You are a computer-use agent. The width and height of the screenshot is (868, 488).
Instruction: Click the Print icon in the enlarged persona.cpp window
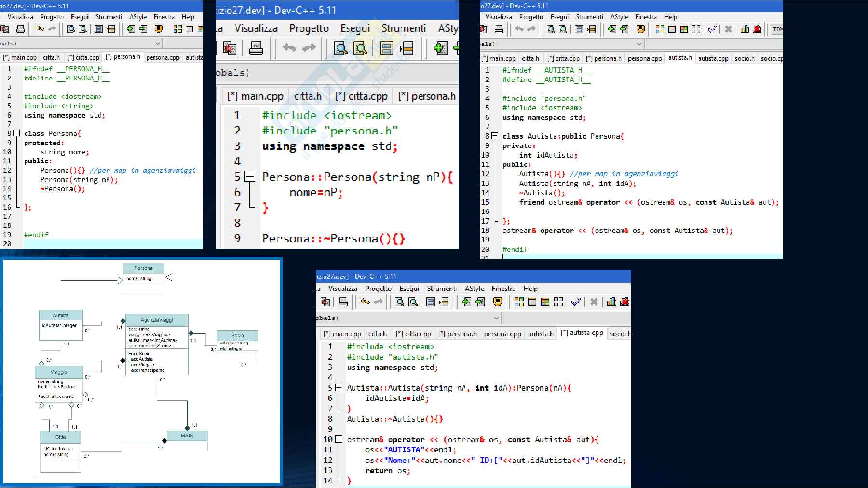click(x=256, y=48)
